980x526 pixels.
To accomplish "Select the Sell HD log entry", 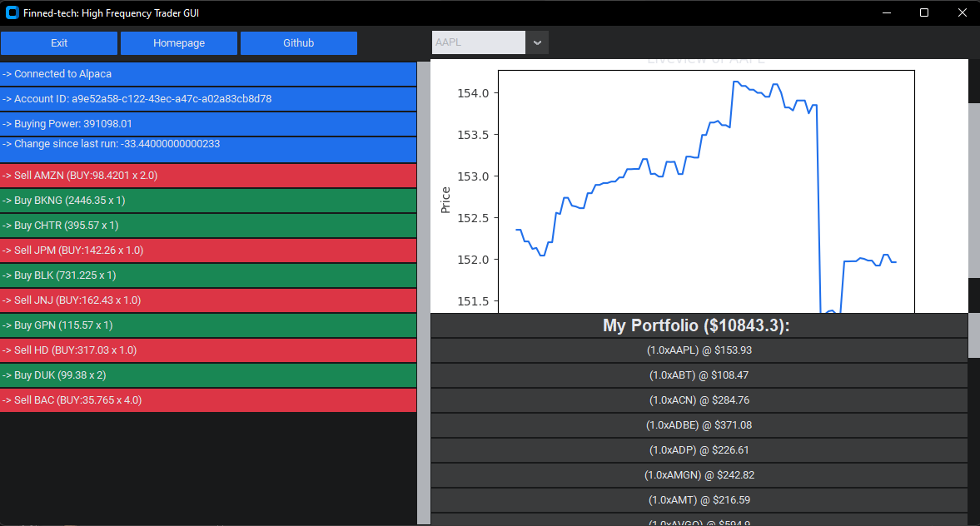I will pos(208,350).
